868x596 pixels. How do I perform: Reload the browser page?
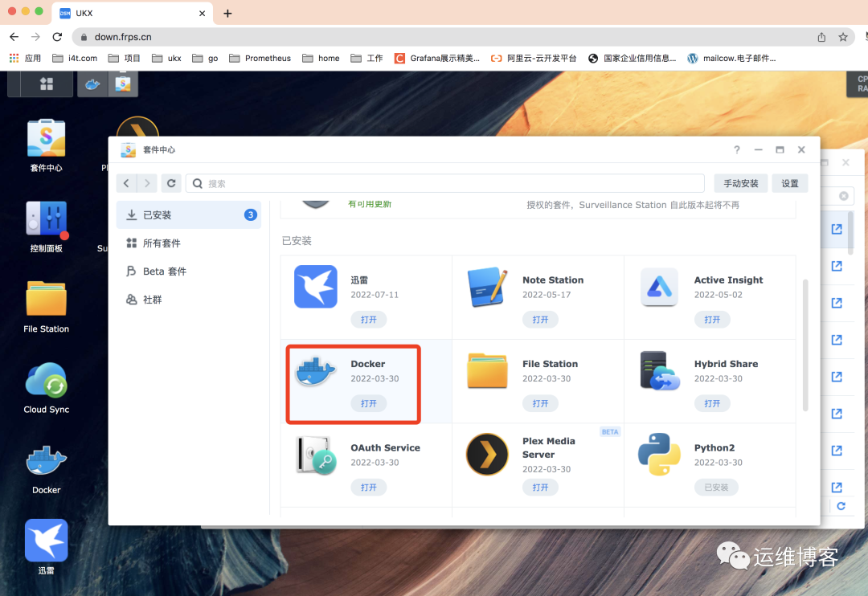(x=57, y=37)
